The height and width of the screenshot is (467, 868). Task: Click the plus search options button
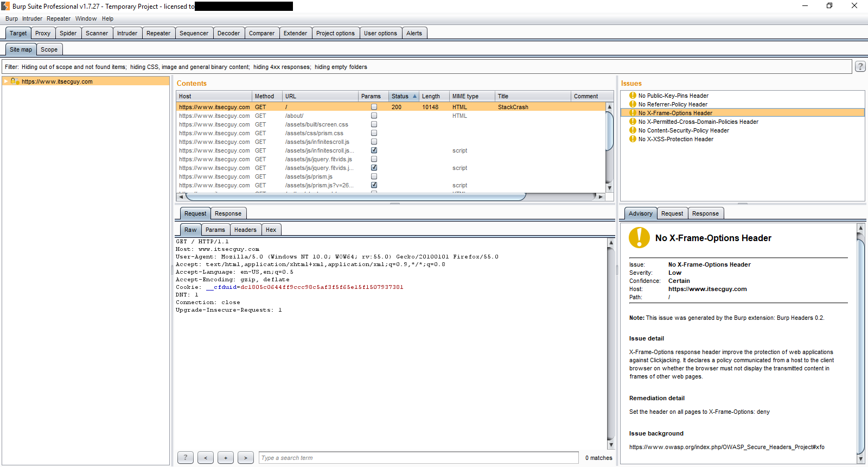pos(226,458)
